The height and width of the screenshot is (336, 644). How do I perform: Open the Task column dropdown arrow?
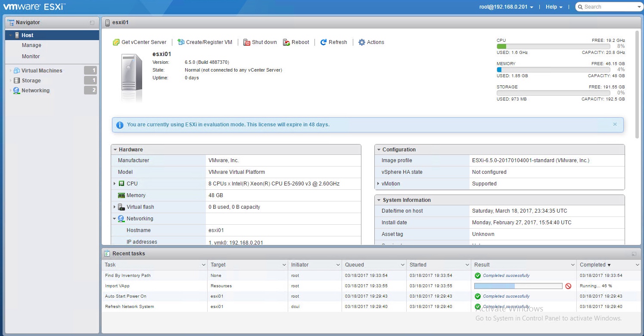click(203, 265)
